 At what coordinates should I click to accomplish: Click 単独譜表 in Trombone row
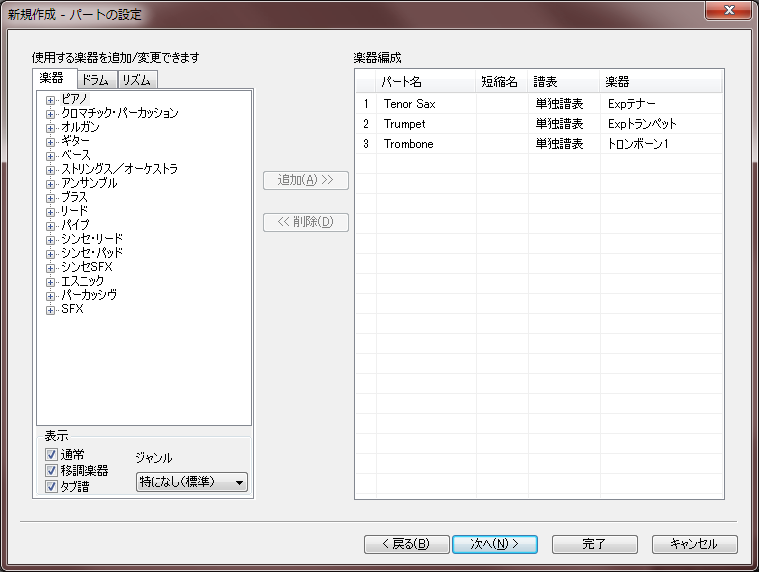(x=559, y=144)
